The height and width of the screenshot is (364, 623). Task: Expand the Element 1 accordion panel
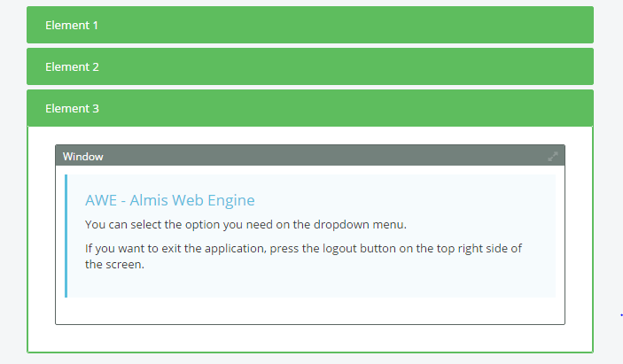(310, 25)
